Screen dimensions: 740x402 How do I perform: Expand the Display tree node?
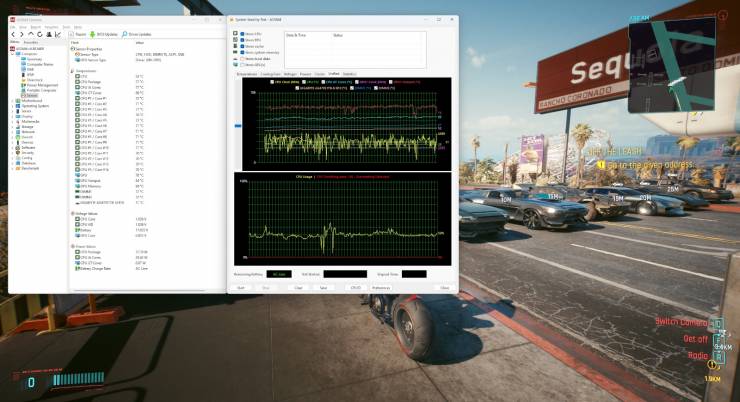pyautogui.click(x=13, y=116)
